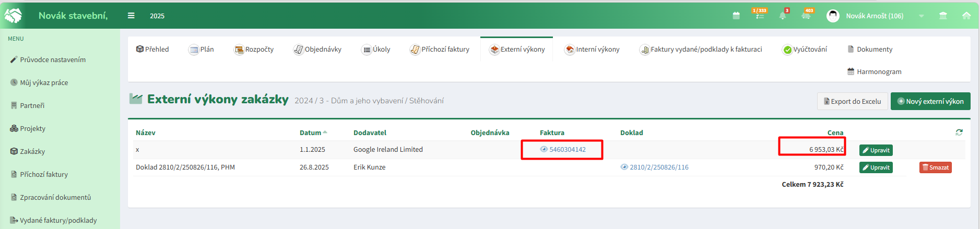Viewport: 980px width, 229px height.
Task: Click the bank building icon
Action: tap(943, 16)
